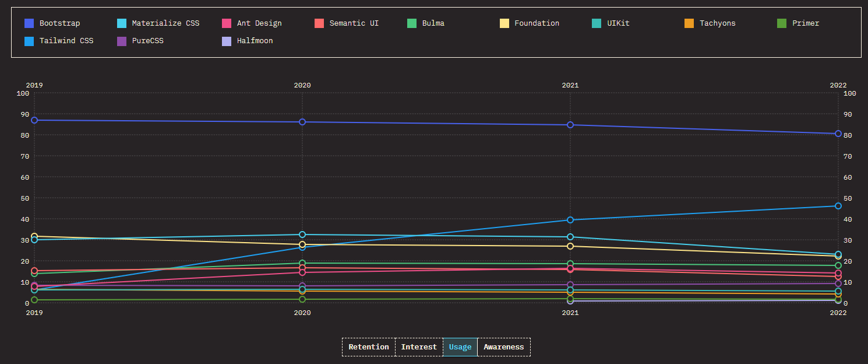Switch to the Interest tab
This screenshot has height=364, width=868.
coord(419,347)
